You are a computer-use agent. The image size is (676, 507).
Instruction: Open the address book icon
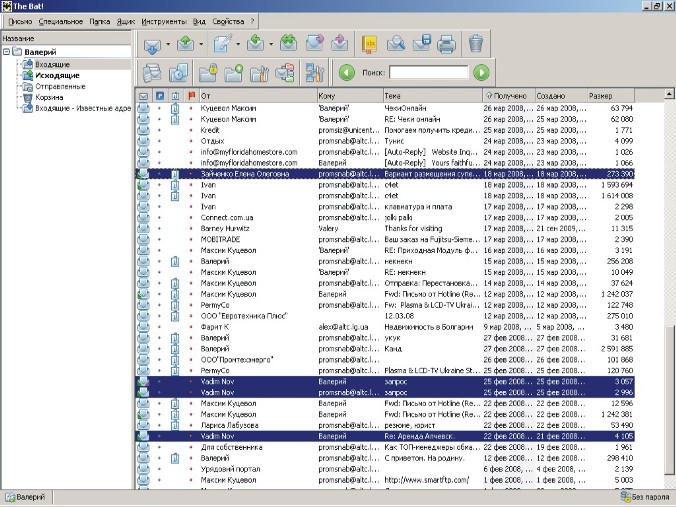point(370,44)
